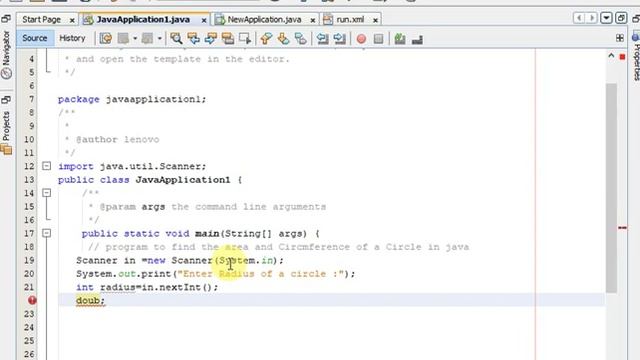Viewport: 640px width, 360px height.
Task: Click the red error mark in right stripe
Action: [622, 228]
